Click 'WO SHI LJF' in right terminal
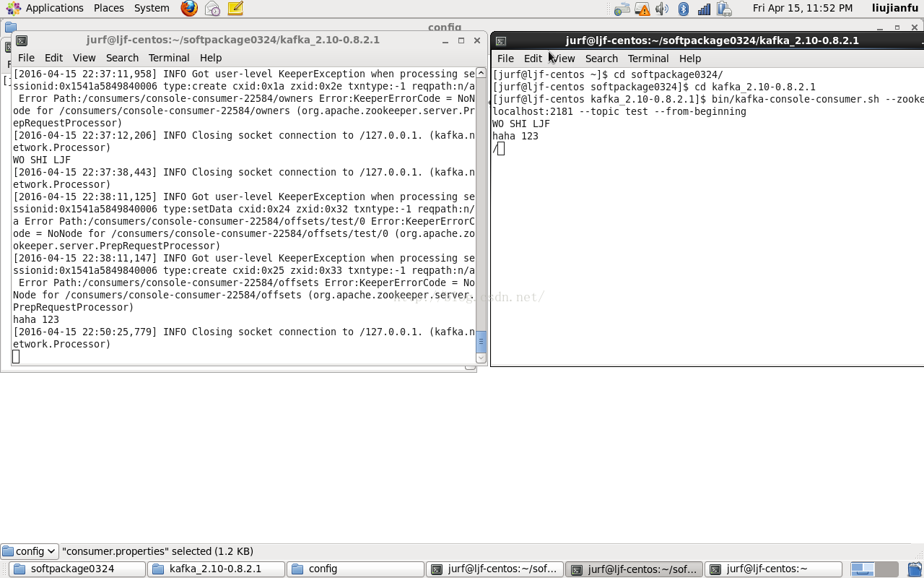 pos(521,124)
